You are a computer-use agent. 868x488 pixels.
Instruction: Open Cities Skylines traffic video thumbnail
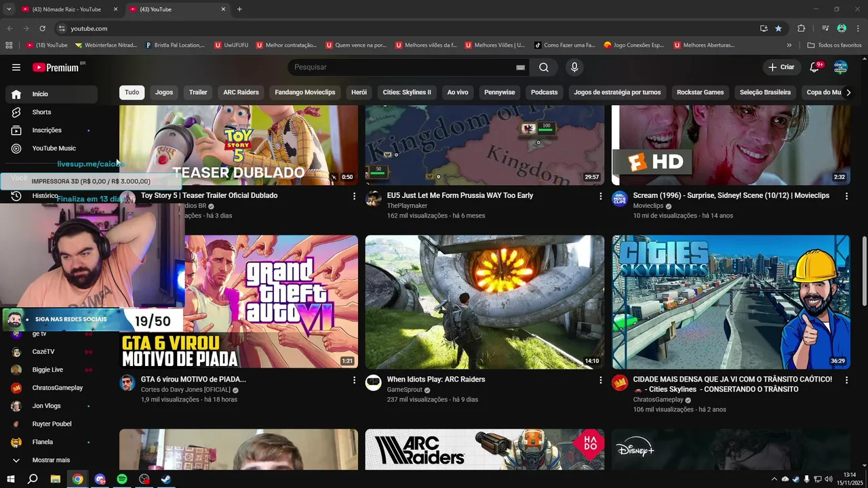[x=731, y=302]
